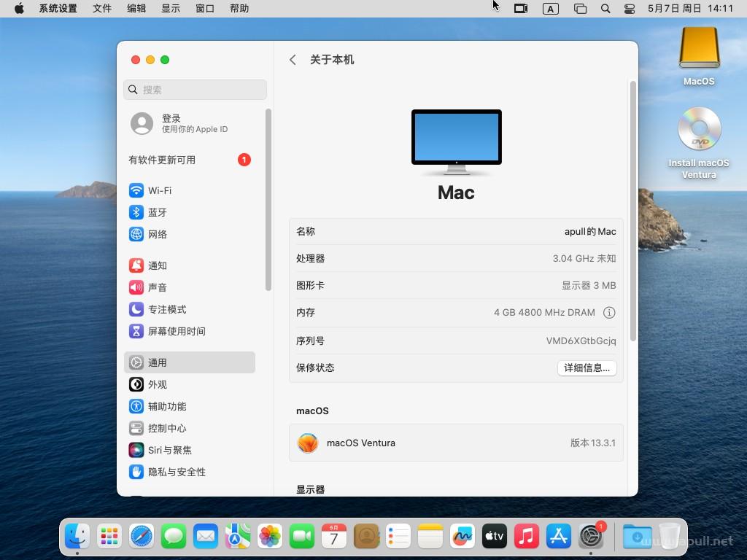
Task: Open Launchpad in the Dock
Action: pos(109,536)
